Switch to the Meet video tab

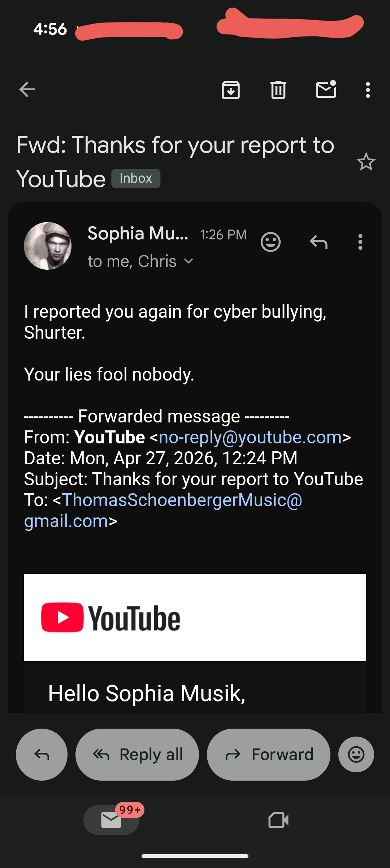coord(278,820)
